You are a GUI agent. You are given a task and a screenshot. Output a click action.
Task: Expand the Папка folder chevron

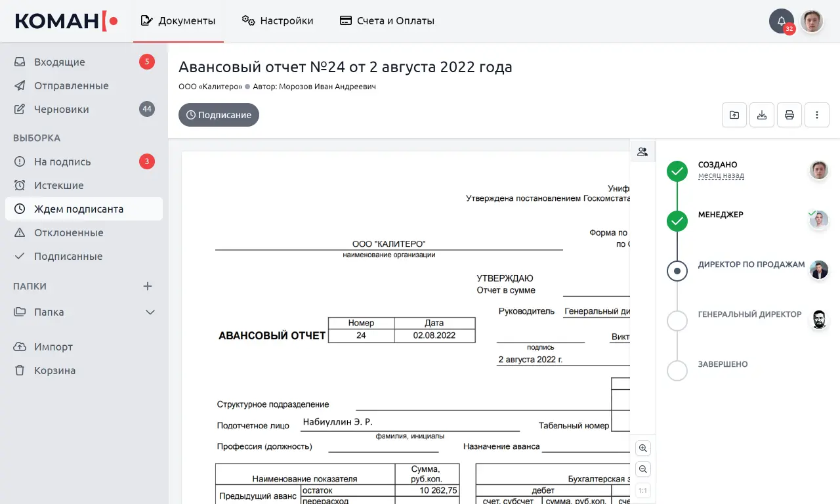(x=150, y=312)
